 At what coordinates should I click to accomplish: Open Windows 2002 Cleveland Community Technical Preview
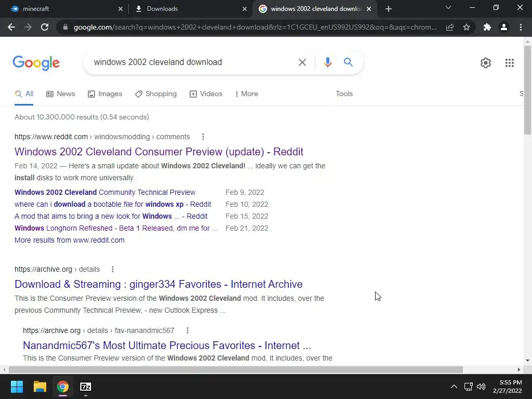[105, 192]
